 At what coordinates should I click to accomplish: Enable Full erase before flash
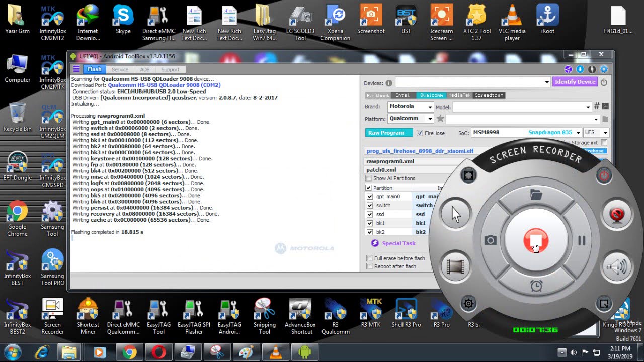click(x=369, y=258)
